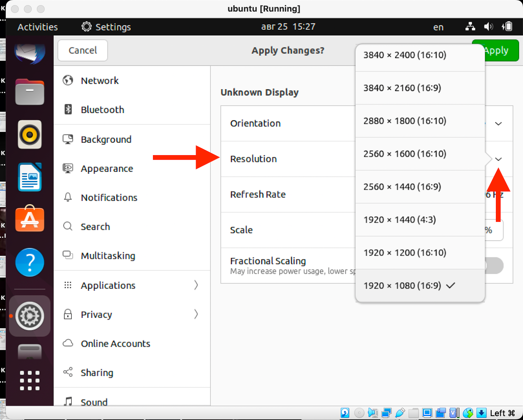Go to Notifications settings

tap(109, 198)
